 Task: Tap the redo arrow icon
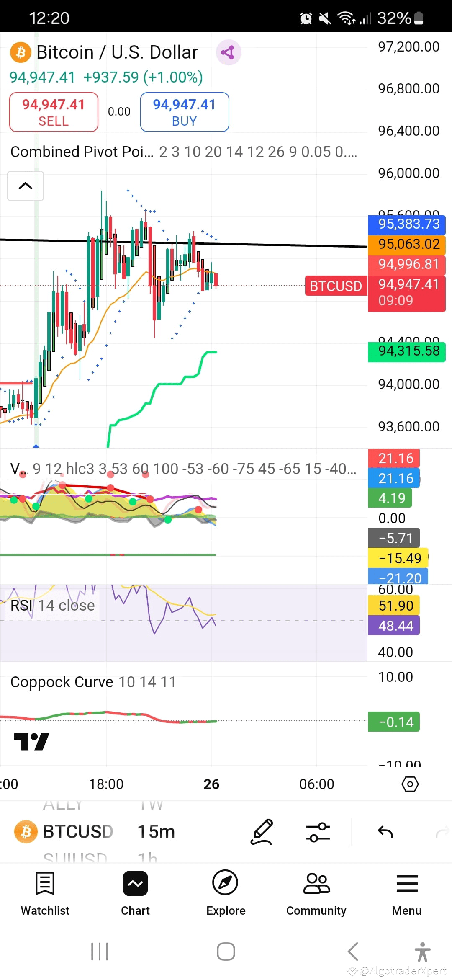pos(442,832)
